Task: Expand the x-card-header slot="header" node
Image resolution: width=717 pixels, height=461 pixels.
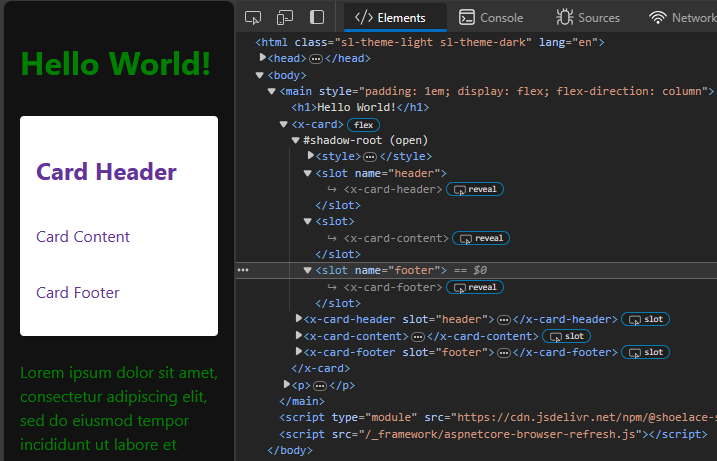Action: point(299,318)
